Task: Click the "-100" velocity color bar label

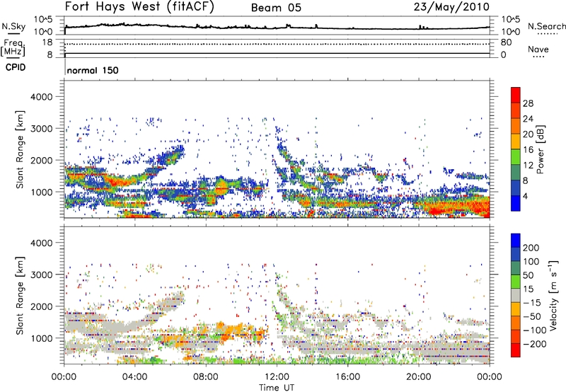Action: 534,330
